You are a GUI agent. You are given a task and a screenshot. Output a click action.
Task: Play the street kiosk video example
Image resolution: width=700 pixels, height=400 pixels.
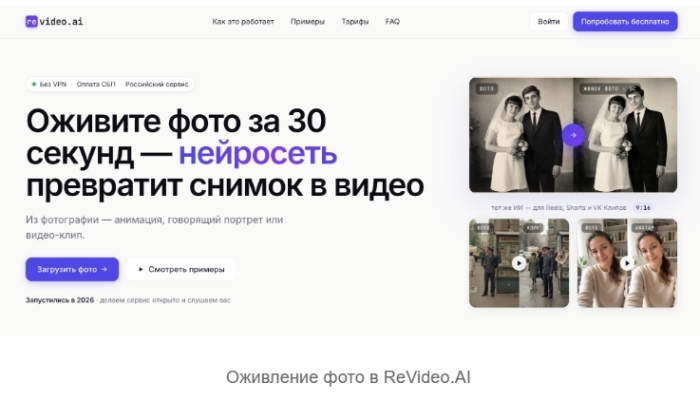519,263
